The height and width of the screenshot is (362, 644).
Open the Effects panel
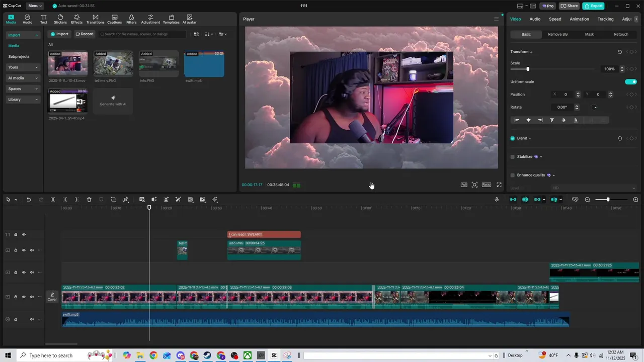(76, 19)
